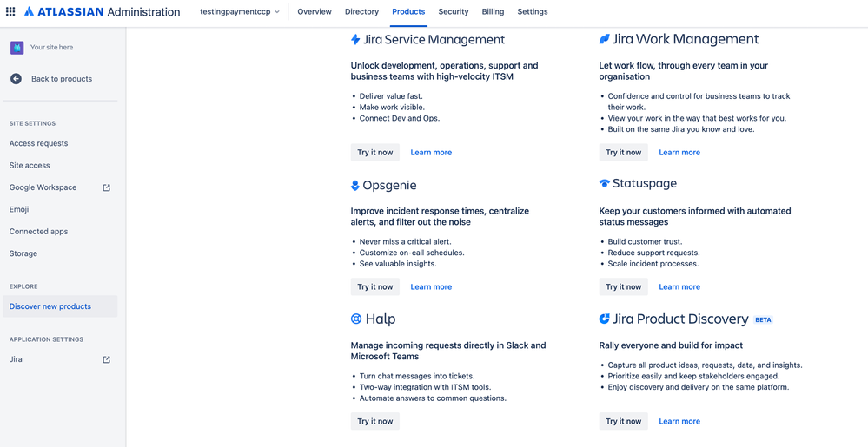
Task: Click 'Connect Dev and Ops.' bullet
Action: (x=400, y=118)
